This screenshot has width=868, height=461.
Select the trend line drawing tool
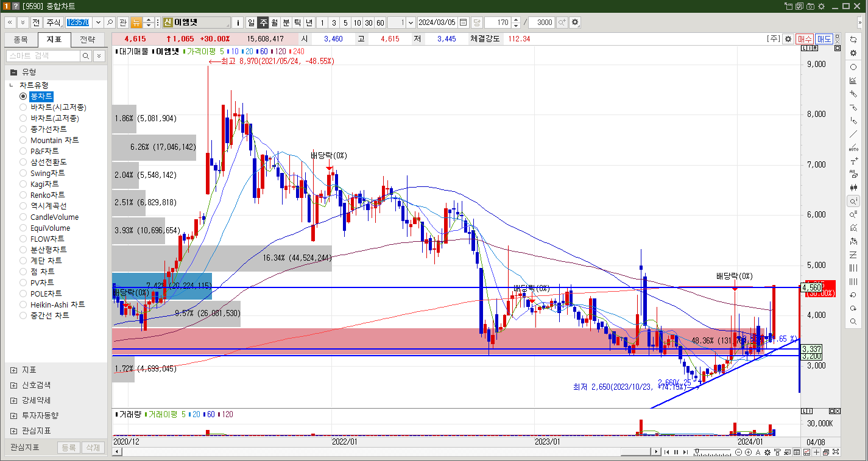pyautogui.click(x=853, y=134)
